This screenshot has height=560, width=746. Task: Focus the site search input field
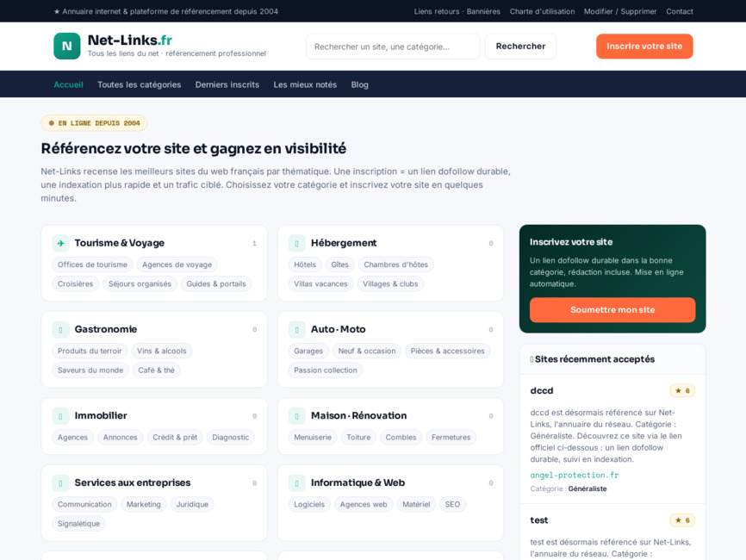coord(393,47)
